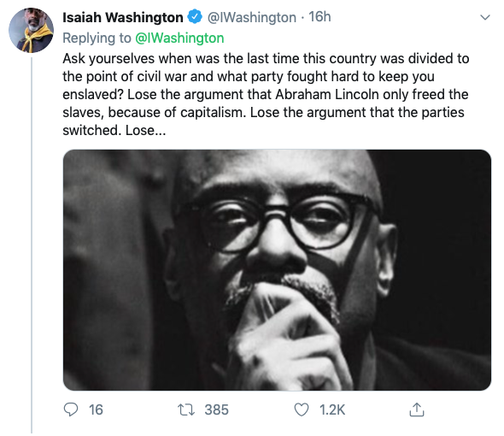
Task: Like the tweet with the heart icon
Action: click(302, 410)
